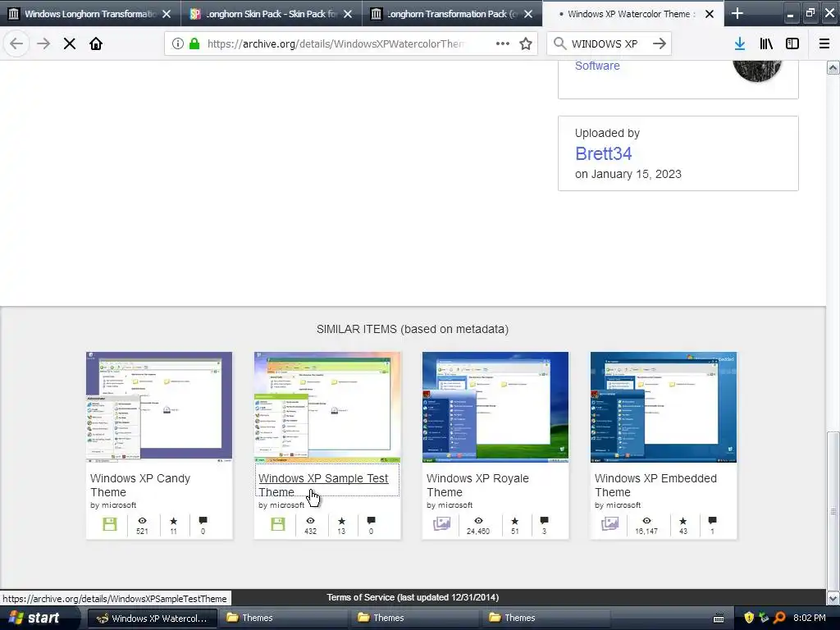Open the library bookshelf icon

[x=766, y=43]
